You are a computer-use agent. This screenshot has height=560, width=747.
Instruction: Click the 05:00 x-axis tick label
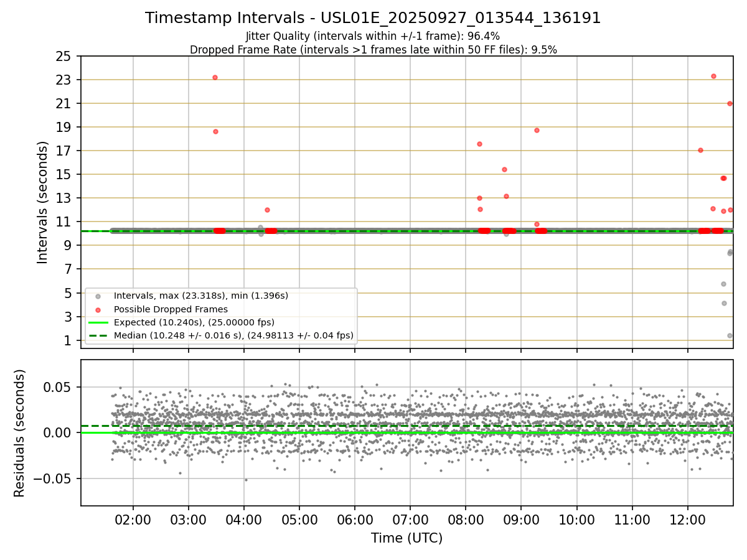(x=299, y=520)
